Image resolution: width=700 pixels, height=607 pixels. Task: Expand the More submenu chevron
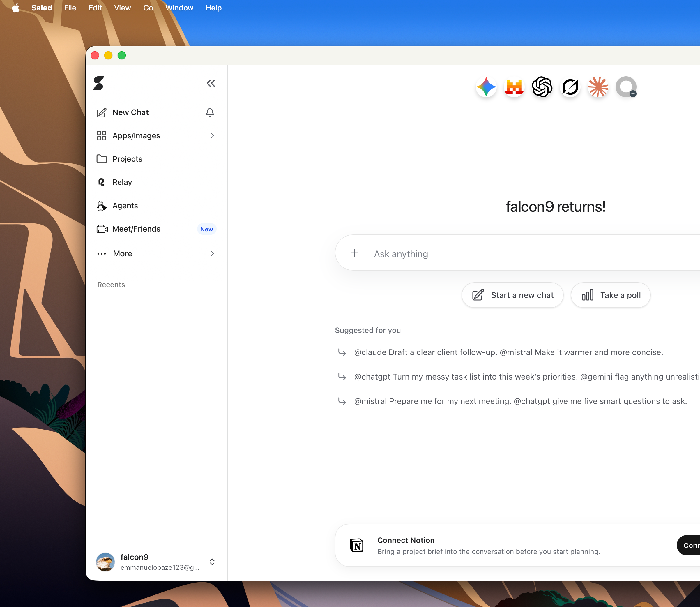212,253
